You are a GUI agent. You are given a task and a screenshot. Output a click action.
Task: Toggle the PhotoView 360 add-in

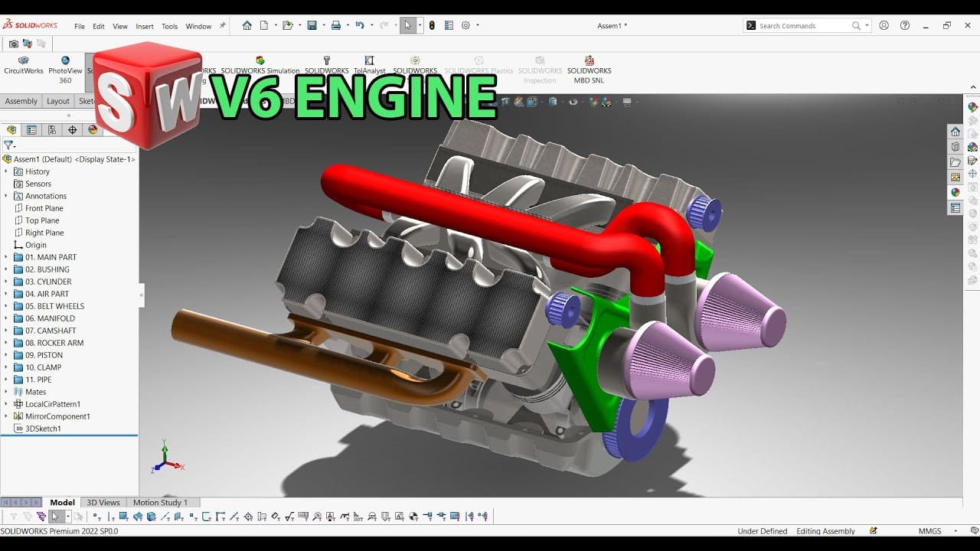tap(65, 65)
